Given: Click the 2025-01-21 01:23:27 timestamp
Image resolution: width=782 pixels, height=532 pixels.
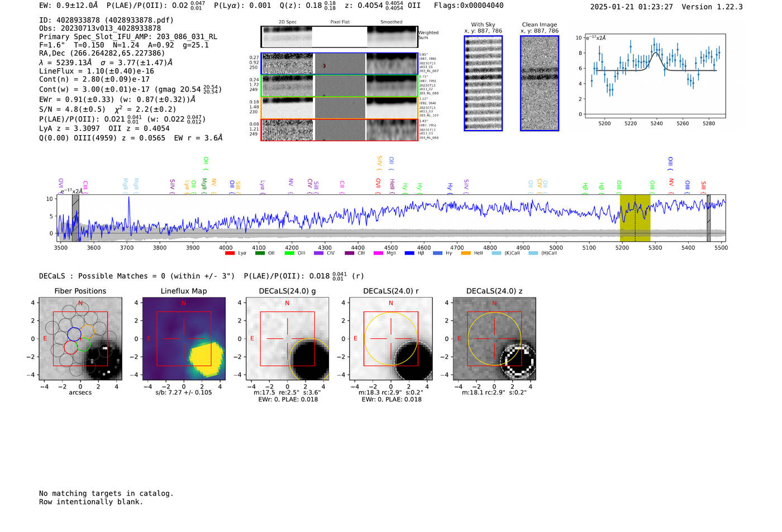Looking at the screenshot, I should tap(631, 7).
